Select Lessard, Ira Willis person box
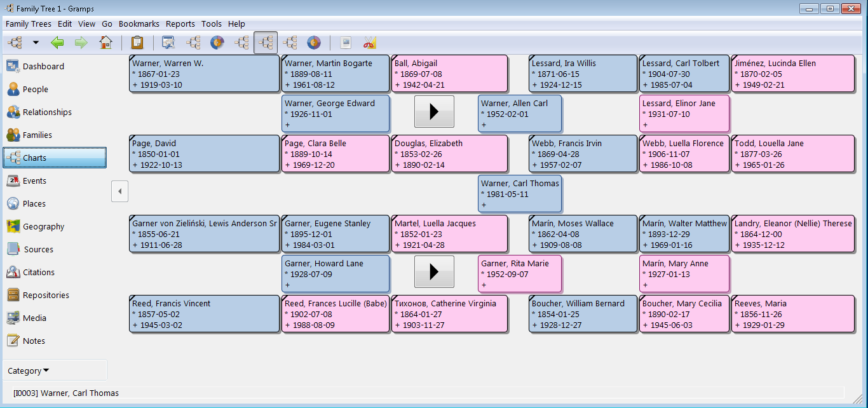The height and width of the screenshot is (408, 868). (583, 74)
